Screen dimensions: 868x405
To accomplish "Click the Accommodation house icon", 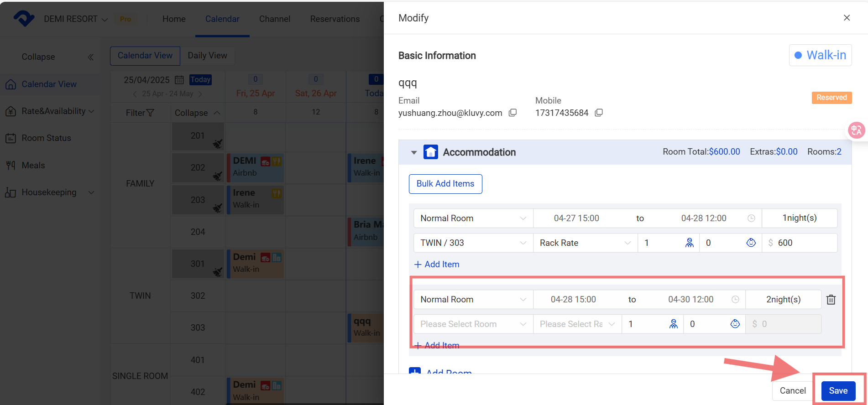I will (x=430, y=152).
